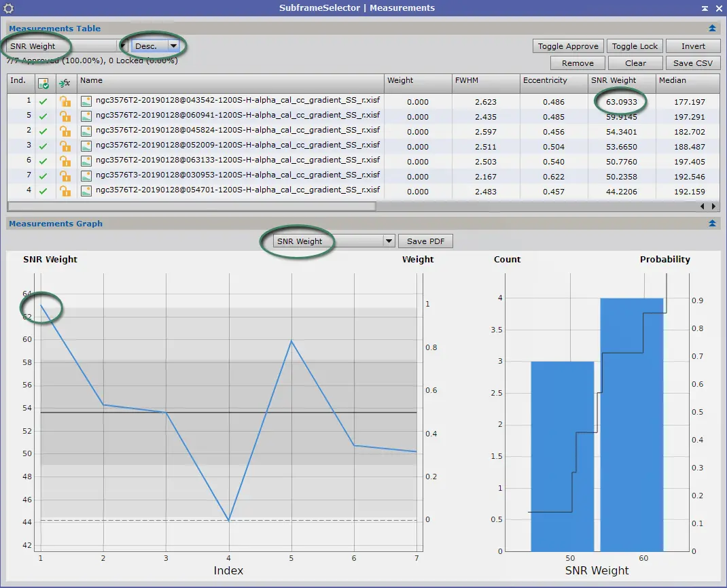Open the Desc. sort order dropdown
The image size is (727, 588).
click(156, 46)
